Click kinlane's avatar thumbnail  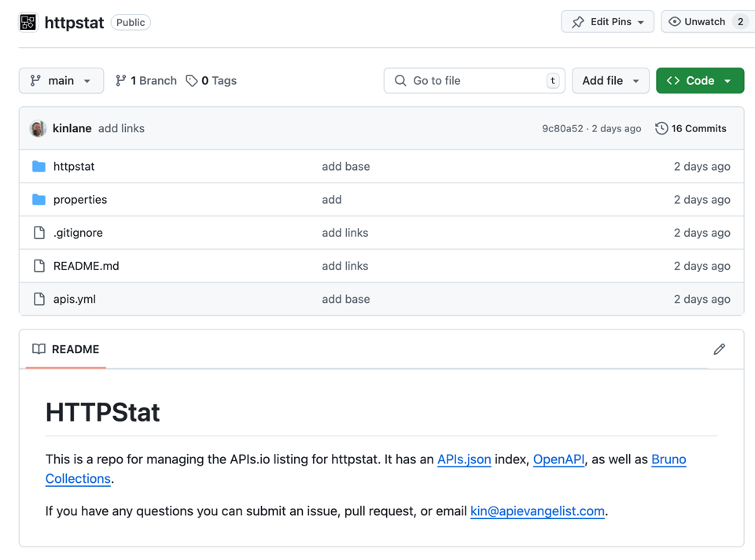(38, 128)
